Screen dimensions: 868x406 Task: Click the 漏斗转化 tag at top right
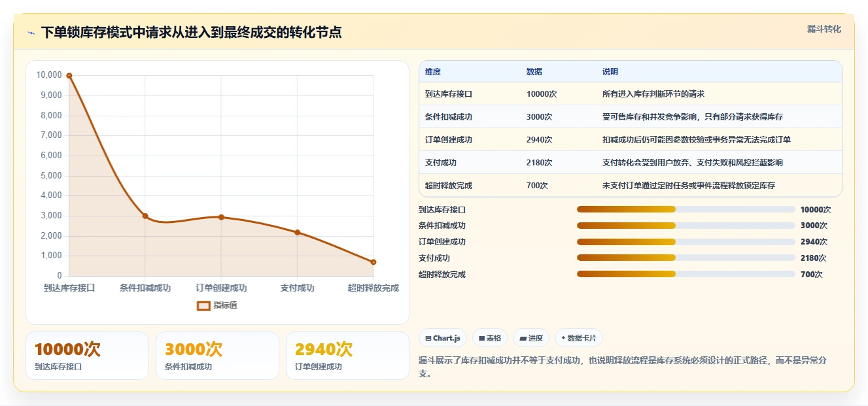(824, 29)
